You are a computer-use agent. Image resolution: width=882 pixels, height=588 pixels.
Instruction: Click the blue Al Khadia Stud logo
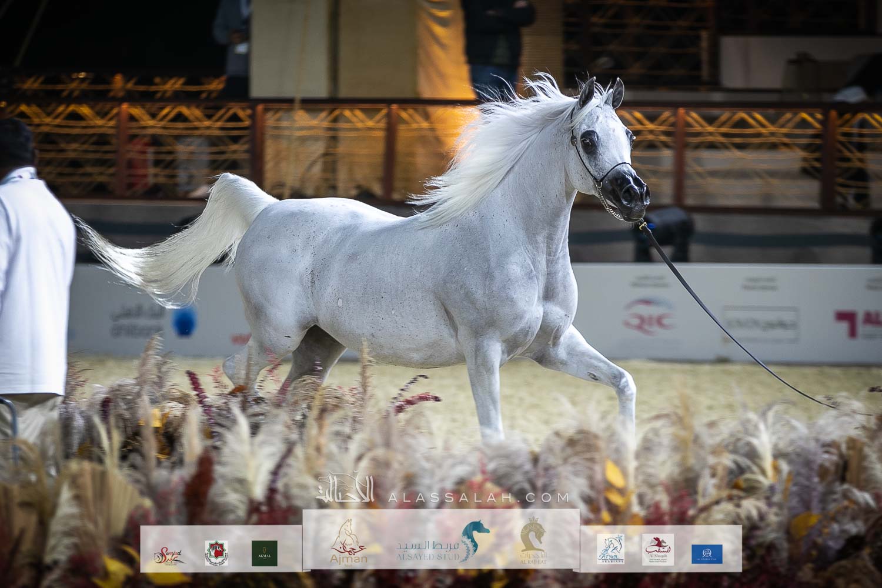coord(707,553)
